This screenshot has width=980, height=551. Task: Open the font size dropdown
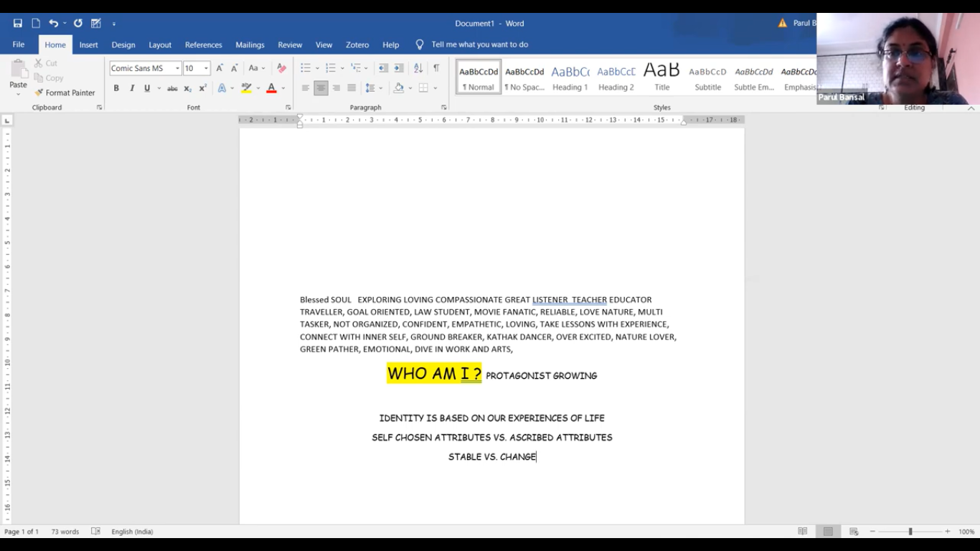click(206, 68)
